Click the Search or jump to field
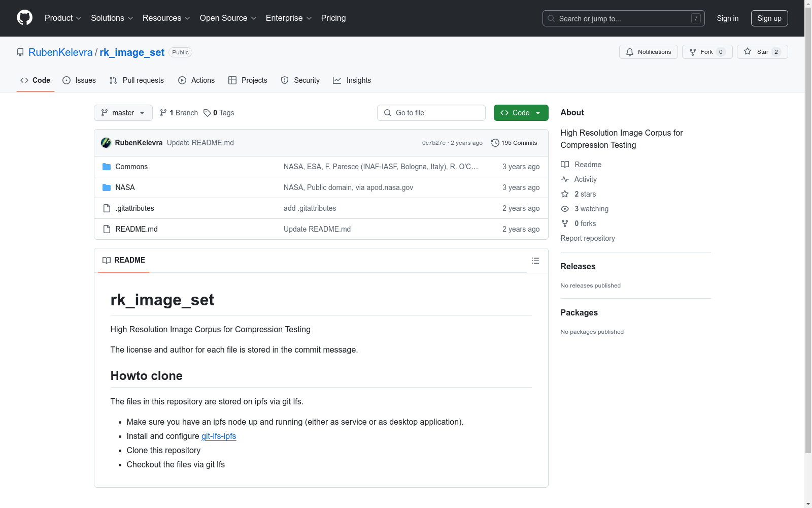This screenshot has height=508, width=812. tap(624, 18)
